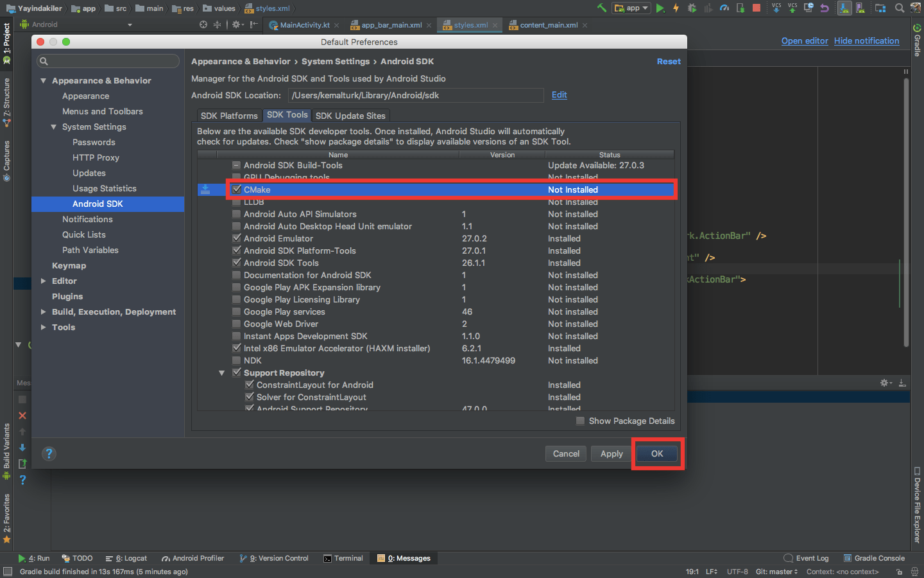Switch to the SDK Platforms tab
Image resolution: width=924 pixels, height=578 pixels.
[x=229, y=116]
